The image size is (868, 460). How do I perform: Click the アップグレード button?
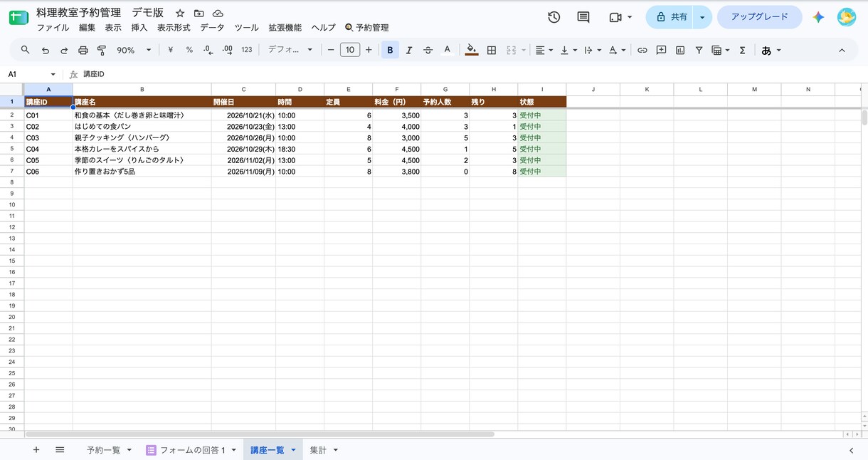click(x=760, y=17)
